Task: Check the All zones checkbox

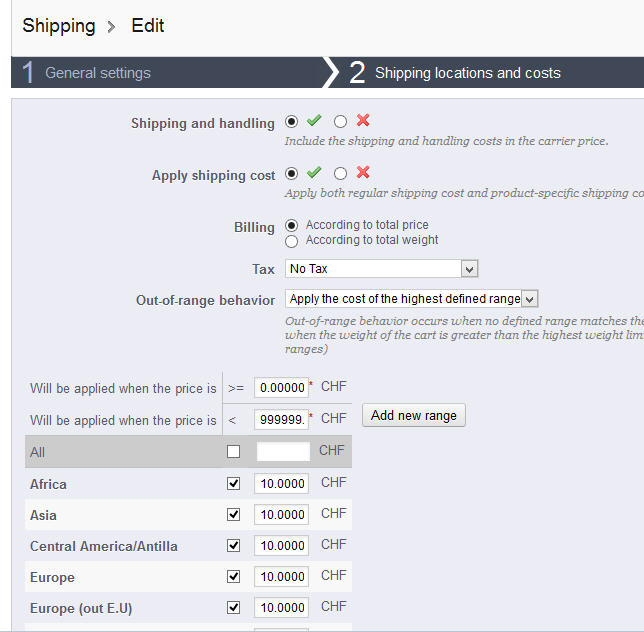Action: (233, 452)
